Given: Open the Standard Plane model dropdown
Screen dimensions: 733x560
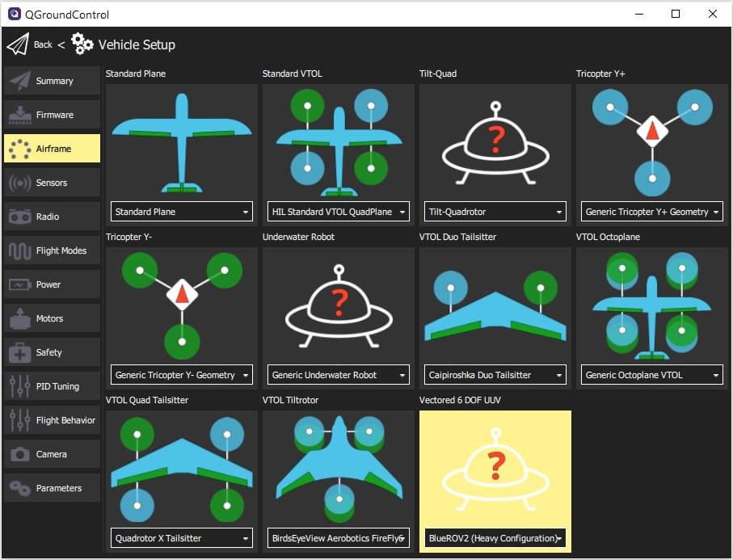Looking at the screenshot, I should (181, 212).
